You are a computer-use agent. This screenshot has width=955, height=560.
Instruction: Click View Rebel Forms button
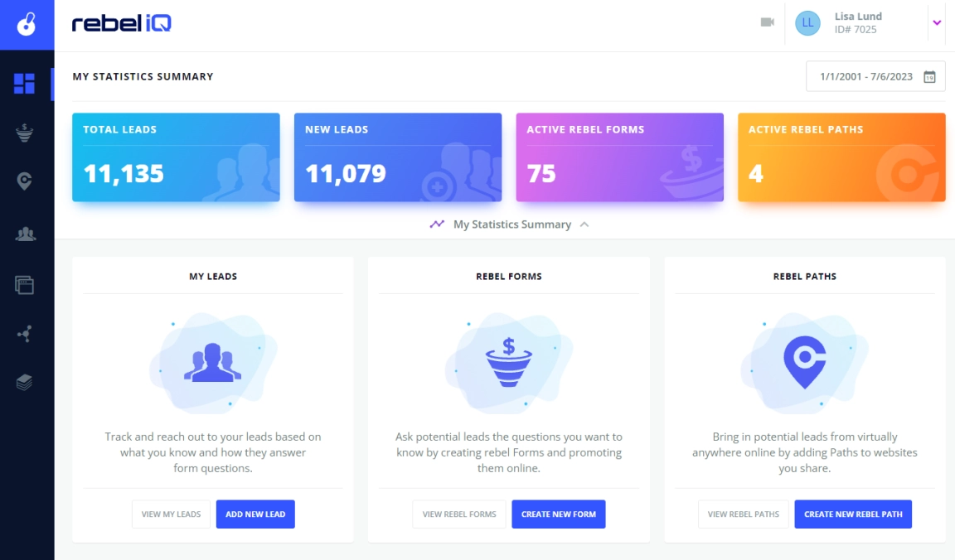[x=459, y=514]
